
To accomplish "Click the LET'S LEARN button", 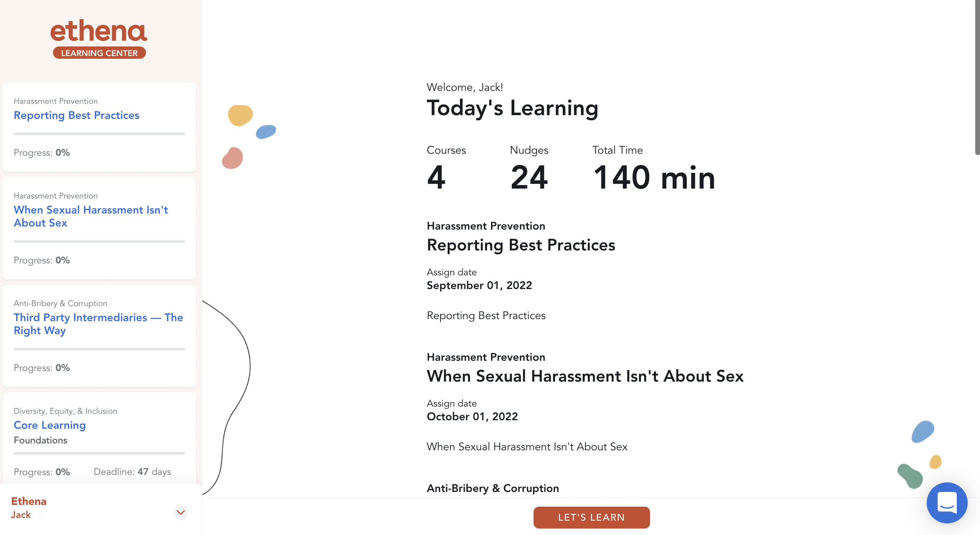I will 591,517.
